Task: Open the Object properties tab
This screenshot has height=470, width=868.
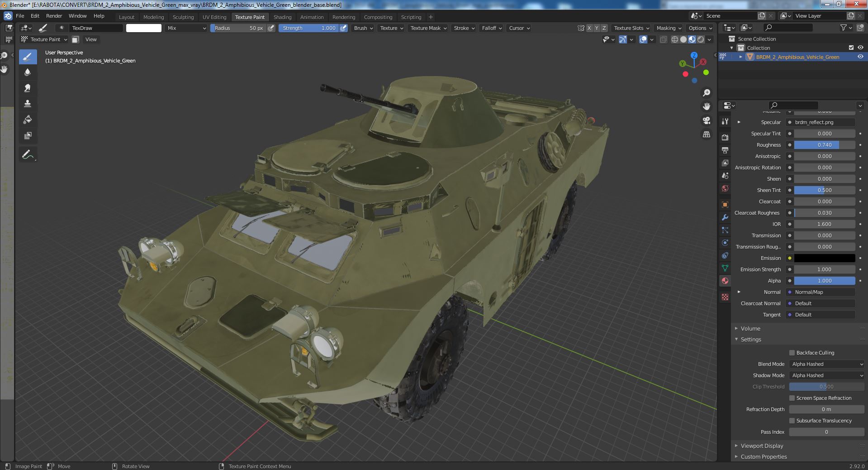Action: coord(725,205)
